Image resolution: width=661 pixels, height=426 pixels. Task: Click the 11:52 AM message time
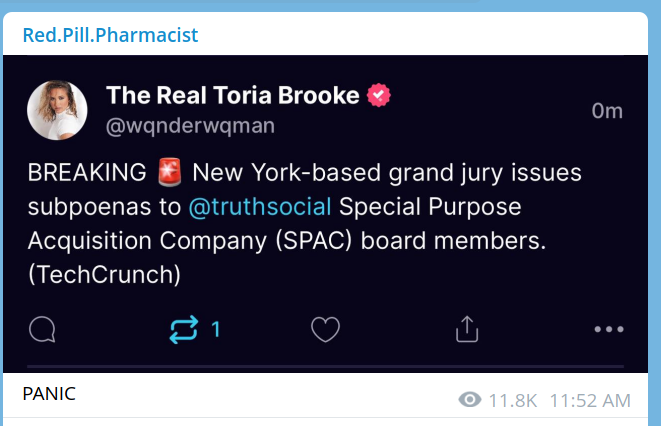click(590, 401)
